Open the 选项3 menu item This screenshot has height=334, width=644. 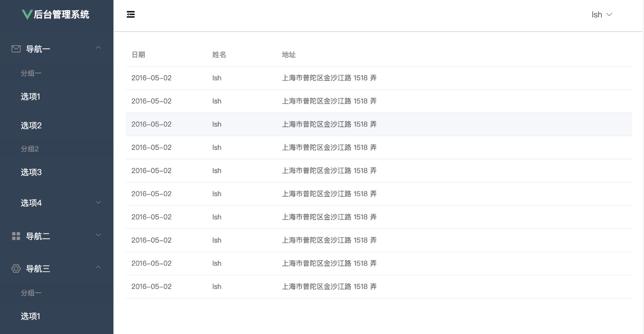click(x=31, y=172)
